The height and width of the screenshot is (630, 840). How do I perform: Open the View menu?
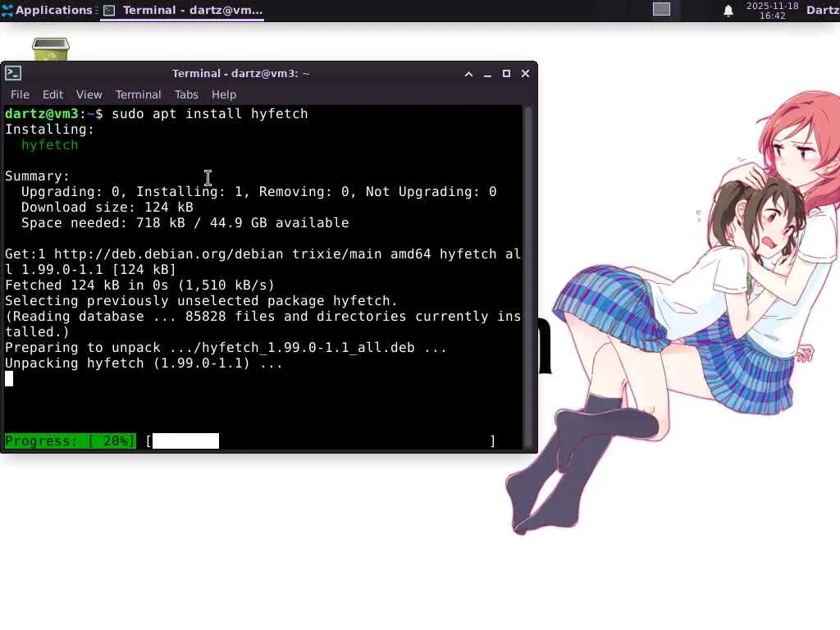(x=89, y=95)
